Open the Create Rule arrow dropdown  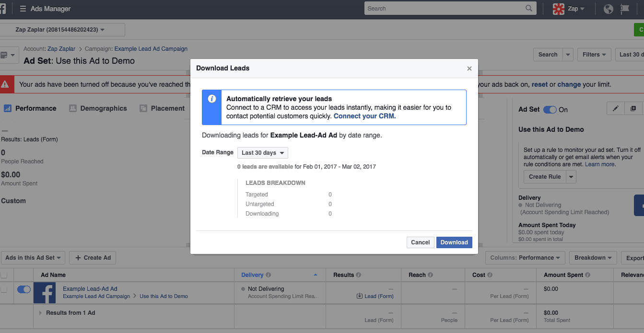pyautogui.click(x=571, y=177)
